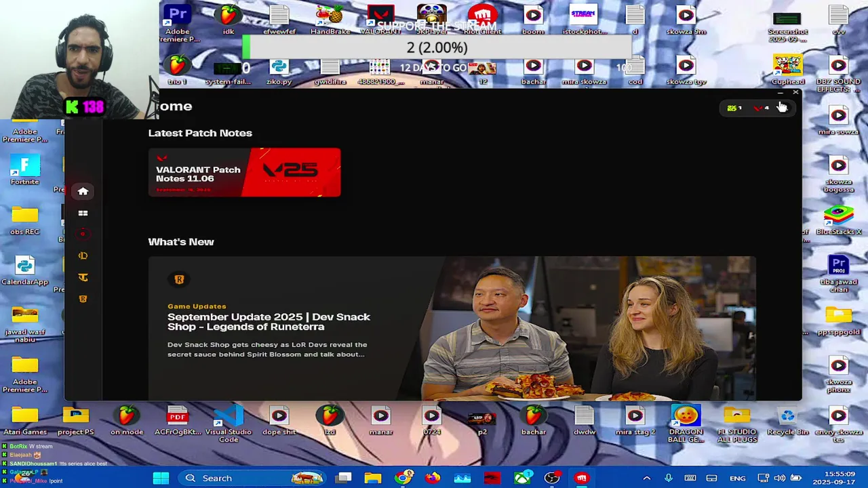
Task: Open the Home icon in Riot Client sidebar
Action: [83, 191]
